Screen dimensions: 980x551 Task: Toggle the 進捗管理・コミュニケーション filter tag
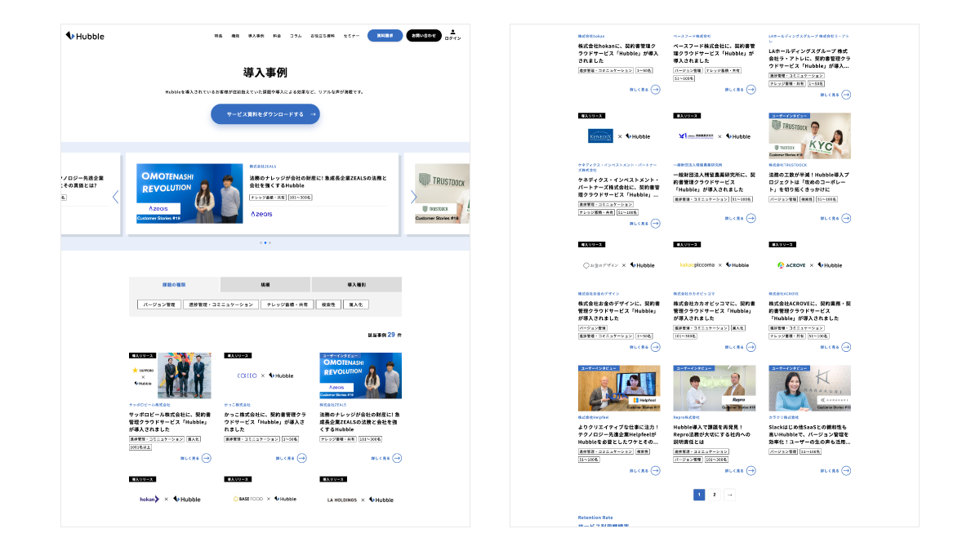(x=220, y=304)
